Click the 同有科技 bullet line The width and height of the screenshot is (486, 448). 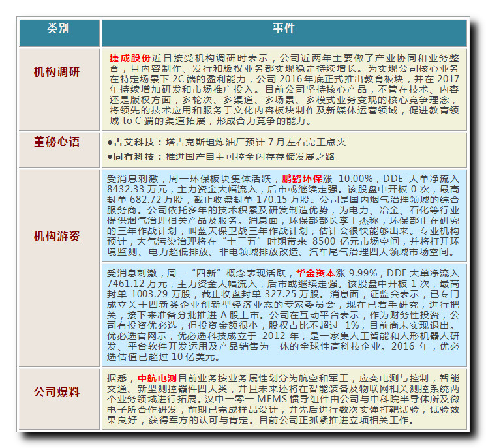click(x=220, y=157)
